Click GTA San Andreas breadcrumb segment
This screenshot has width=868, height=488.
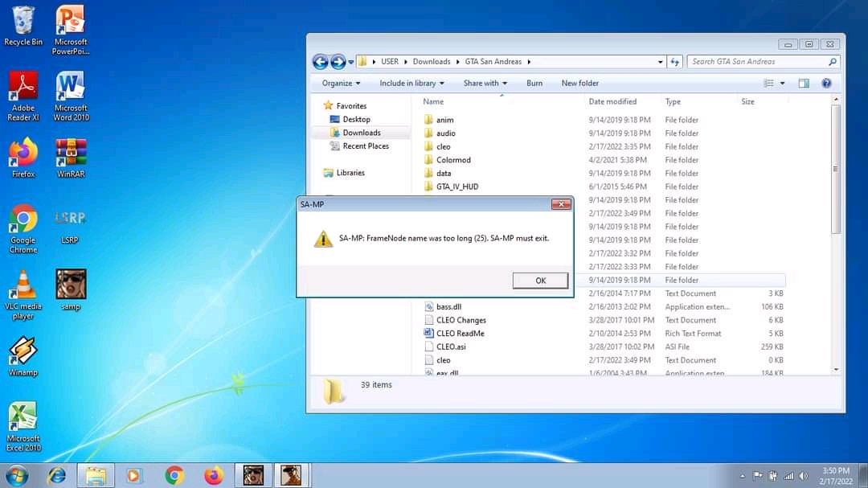(x=493, y=61)
